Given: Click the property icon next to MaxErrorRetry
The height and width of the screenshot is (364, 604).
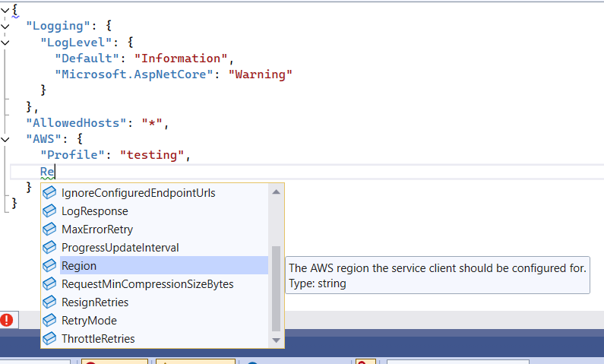Looking at the screenshot, I should point(50,229).
